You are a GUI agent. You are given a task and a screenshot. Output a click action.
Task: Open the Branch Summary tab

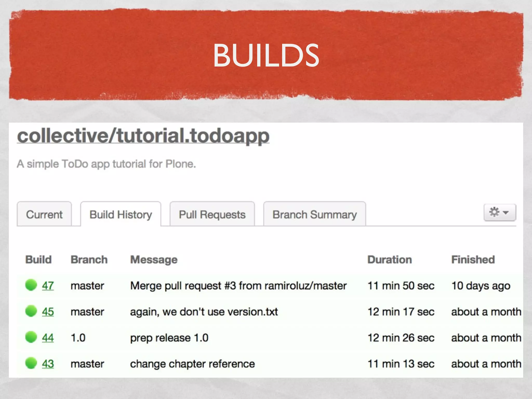point(314,215)
